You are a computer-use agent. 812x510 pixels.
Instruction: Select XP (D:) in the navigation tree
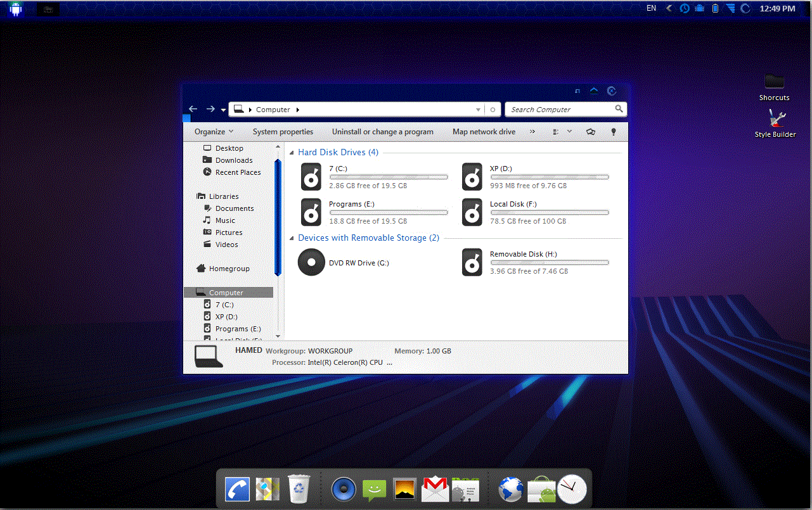[x=221, y=317]
